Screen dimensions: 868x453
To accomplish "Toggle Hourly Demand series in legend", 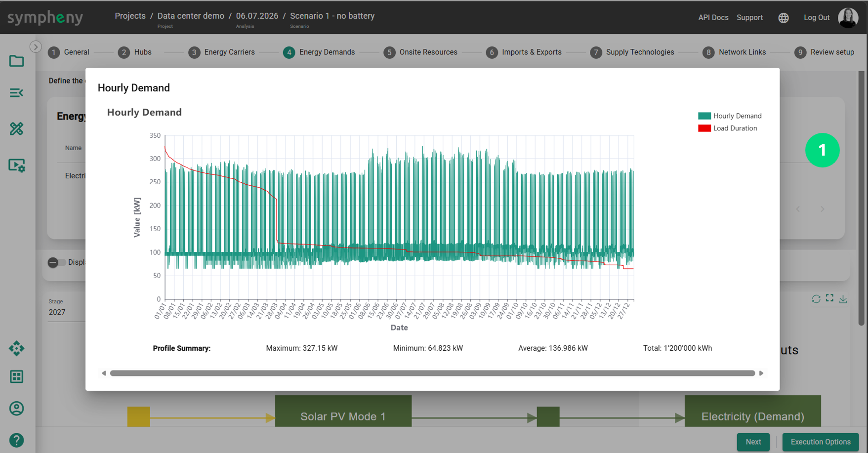I will [x=730, y=116].
